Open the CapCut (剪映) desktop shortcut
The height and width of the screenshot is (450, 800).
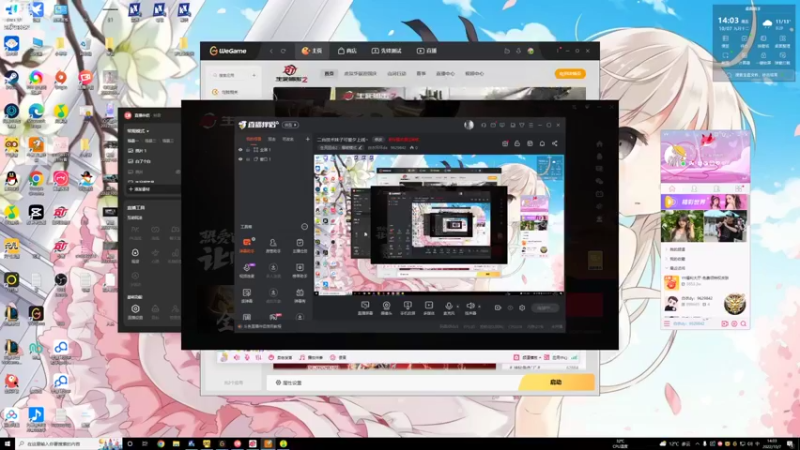36,214
